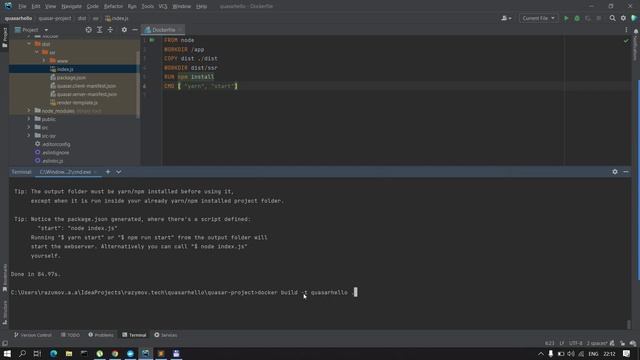The width and height of the screenshot is (640, 360).
Task: Open the VCS menu
Action: (x=163, y=7)
